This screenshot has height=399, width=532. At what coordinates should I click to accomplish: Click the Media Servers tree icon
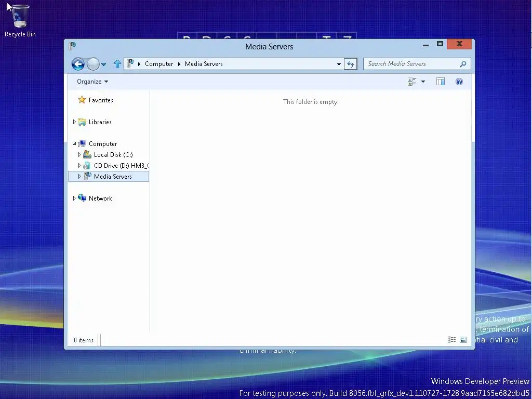87,176
